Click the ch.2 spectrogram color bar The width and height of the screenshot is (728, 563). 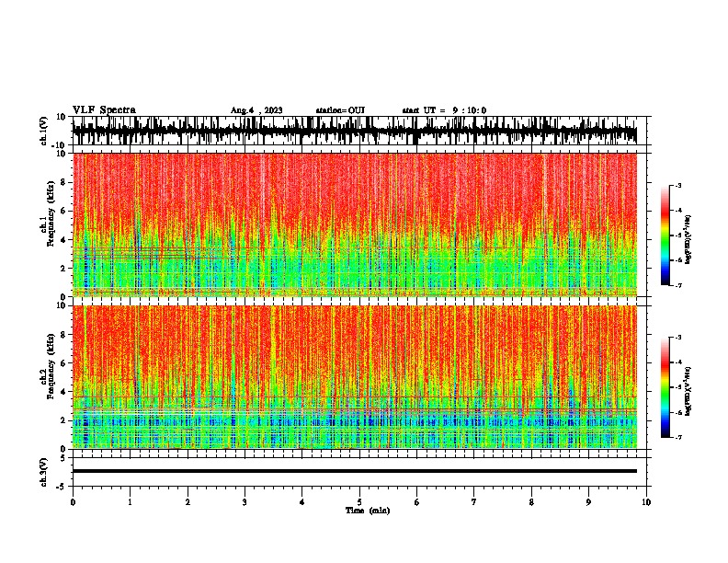click(x=665, y=387)
